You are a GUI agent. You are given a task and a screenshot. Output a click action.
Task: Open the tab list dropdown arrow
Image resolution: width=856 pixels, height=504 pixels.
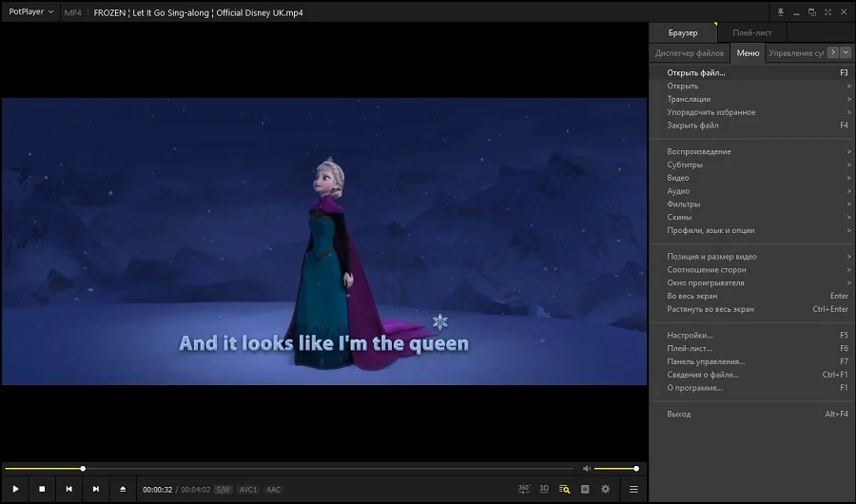point(846,53)
